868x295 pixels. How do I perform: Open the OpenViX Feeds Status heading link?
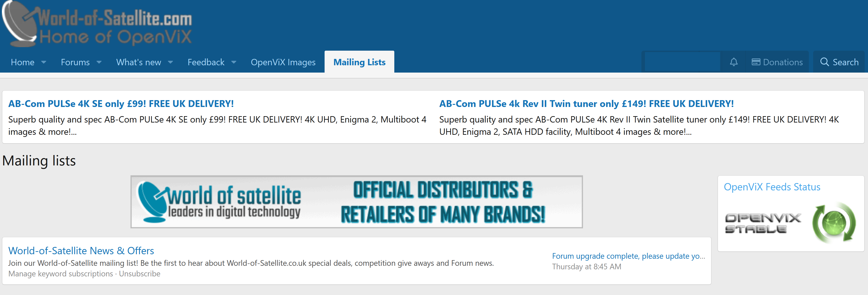coord(772,187)
